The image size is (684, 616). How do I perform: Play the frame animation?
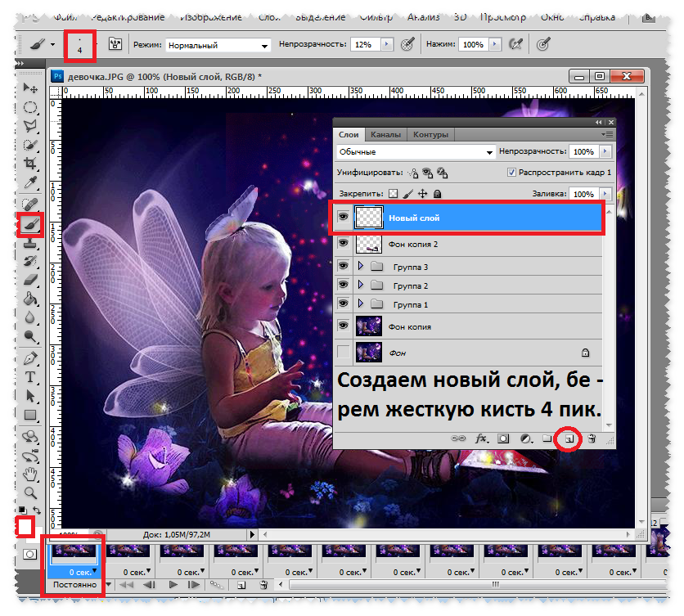(x=173, y=585)
